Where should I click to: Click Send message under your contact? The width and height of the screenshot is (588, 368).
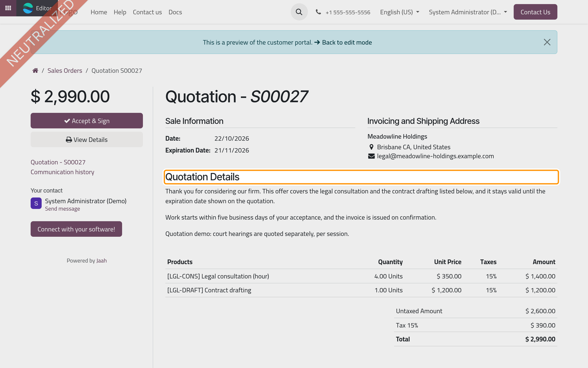click(62, 209)
